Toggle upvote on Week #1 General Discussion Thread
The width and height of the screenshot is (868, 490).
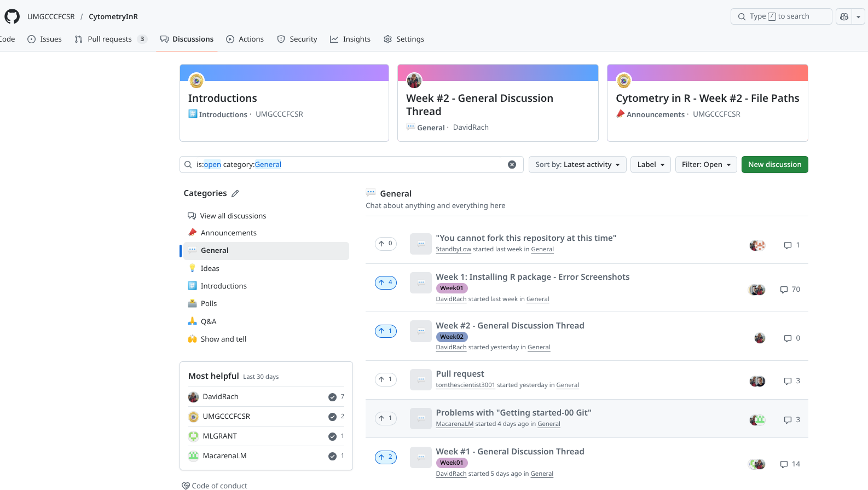pos(385,457)
